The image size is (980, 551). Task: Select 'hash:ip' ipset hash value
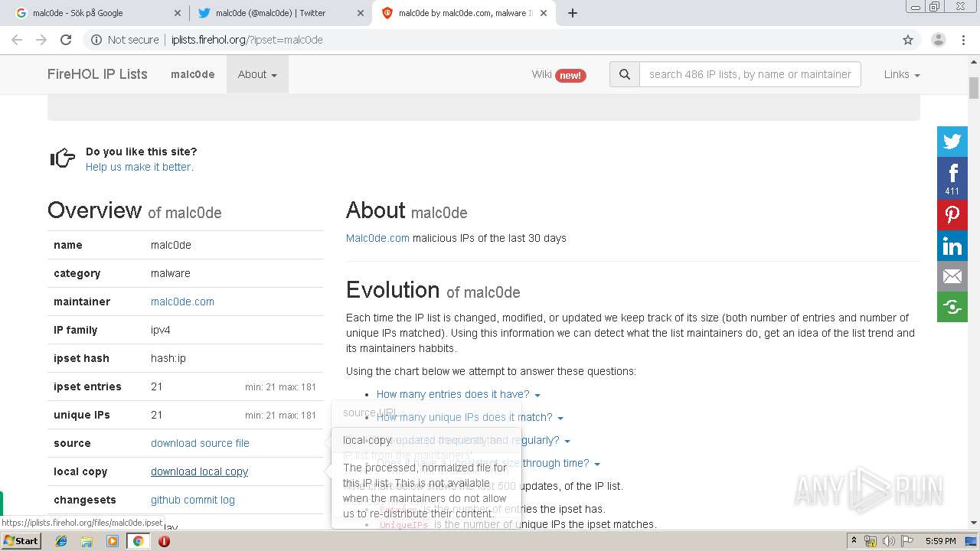pyautogui.click(x=168, y=358)
